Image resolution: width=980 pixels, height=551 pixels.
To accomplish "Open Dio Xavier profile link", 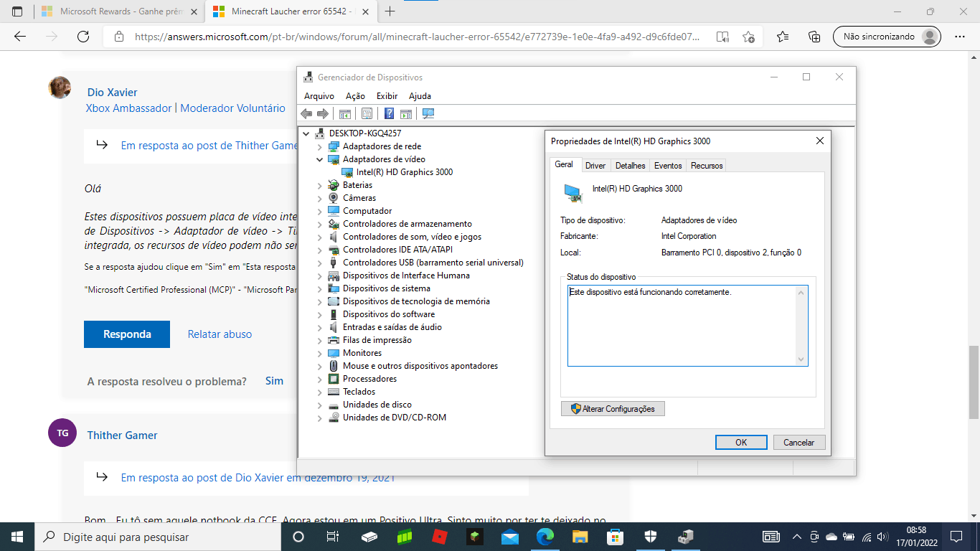I will (112, 93).
